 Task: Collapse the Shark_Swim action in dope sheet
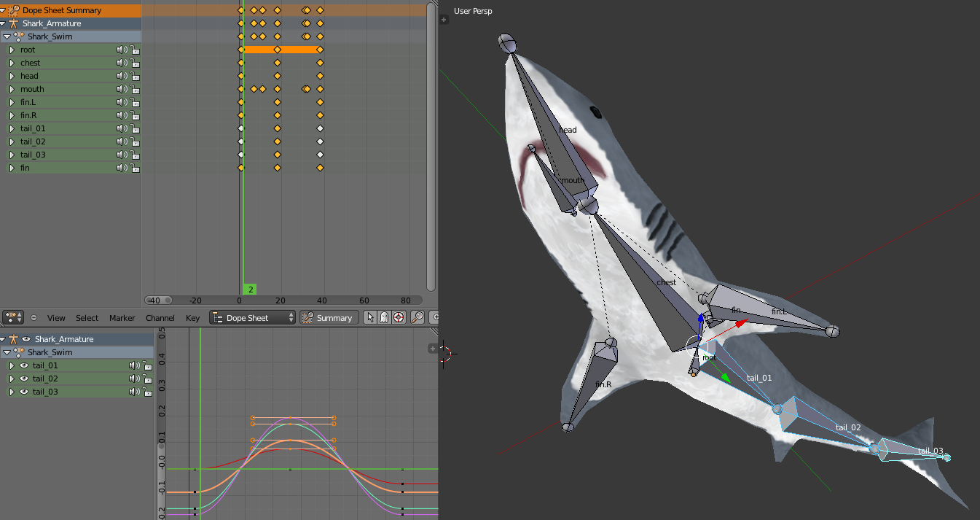(7, 36)
